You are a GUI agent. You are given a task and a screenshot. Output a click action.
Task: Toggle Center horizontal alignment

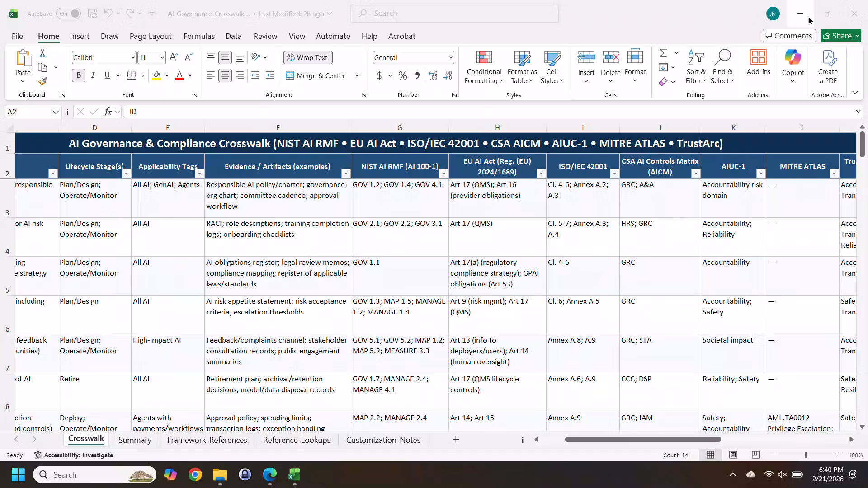pos(225,75)
